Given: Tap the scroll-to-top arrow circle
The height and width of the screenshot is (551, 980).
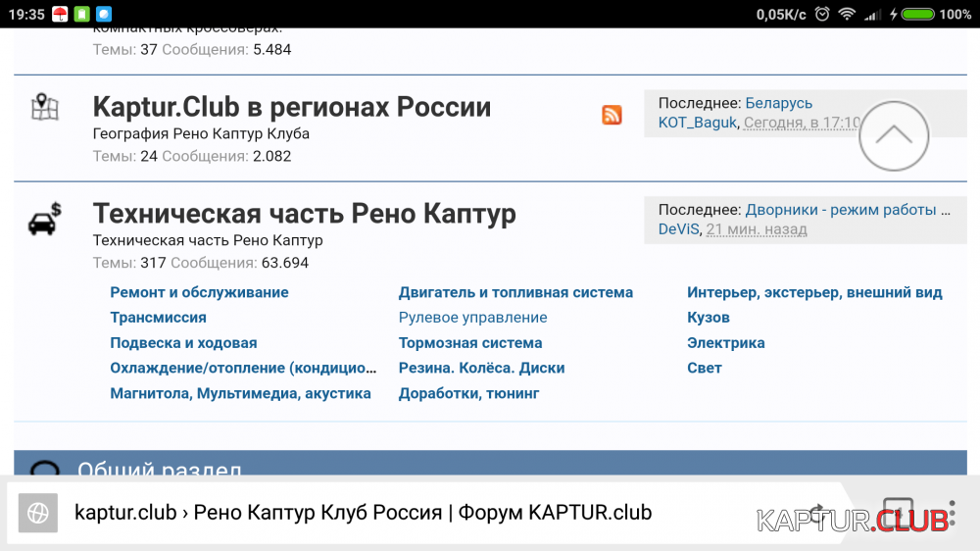Looking at the screenshot, I should click(x=893, y=136).
